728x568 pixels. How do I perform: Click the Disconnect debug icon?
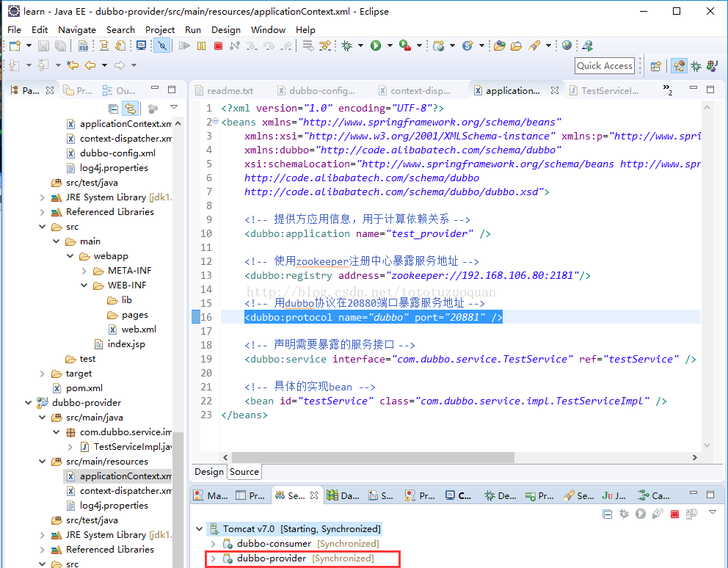click(x=235, y=45)
